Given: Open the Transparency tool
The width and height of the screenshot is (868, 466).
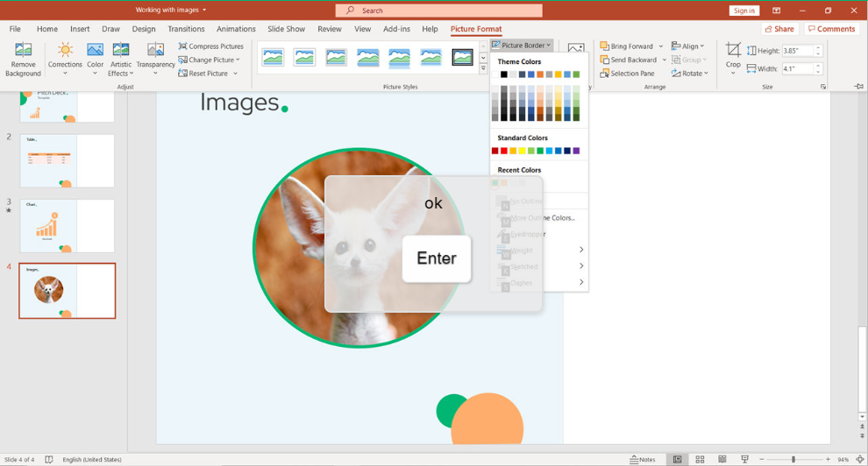Looking at the screenshot, I should point(155,59).
